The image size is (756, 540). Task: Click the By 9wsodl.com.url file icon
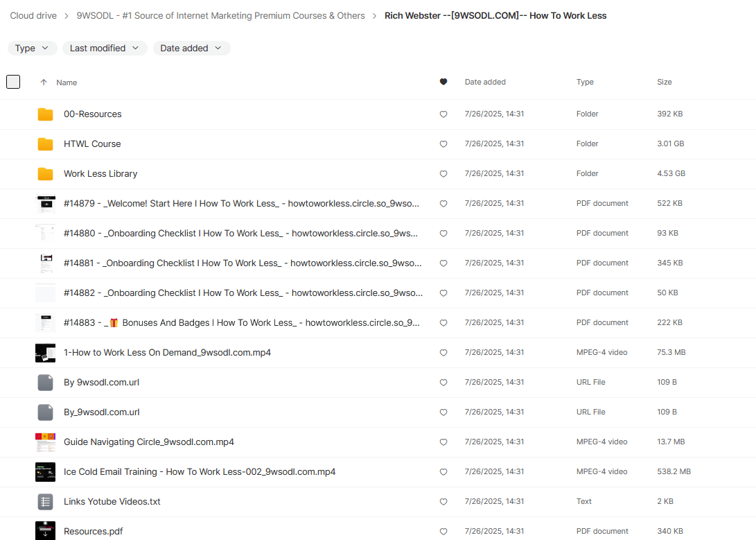click(x=45, y=383)
